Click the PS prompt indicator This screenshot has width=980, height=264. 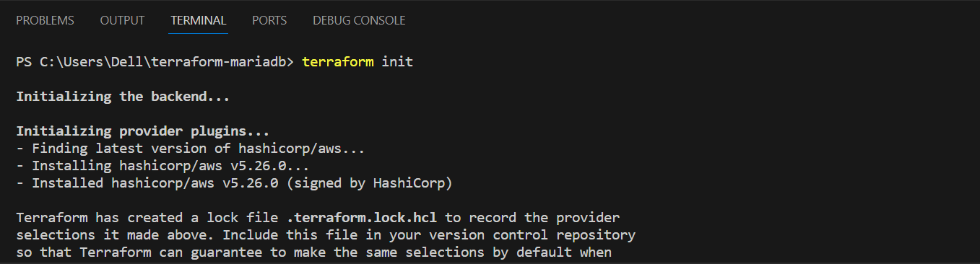(x=23, y=61)
